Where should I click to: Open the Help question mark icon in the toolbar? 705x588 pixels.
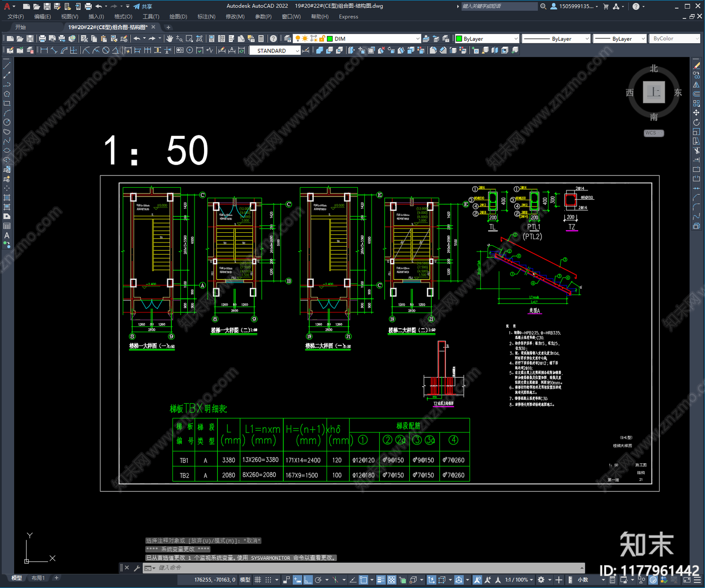(273, 39)
